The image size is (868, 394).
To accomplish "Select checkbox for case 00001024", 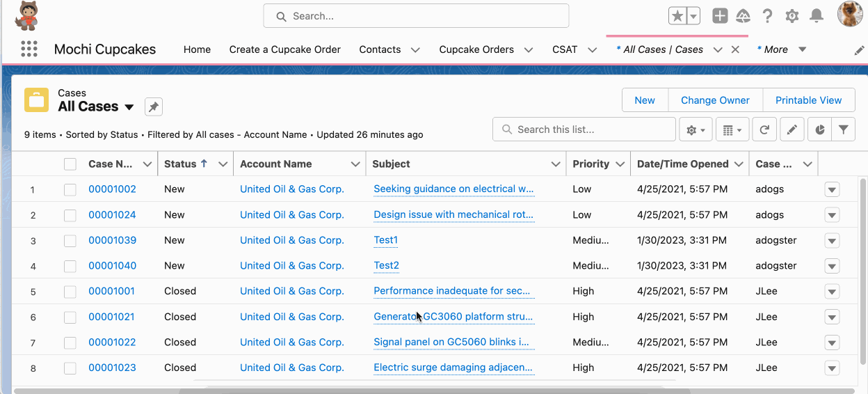I will point(70,215).
